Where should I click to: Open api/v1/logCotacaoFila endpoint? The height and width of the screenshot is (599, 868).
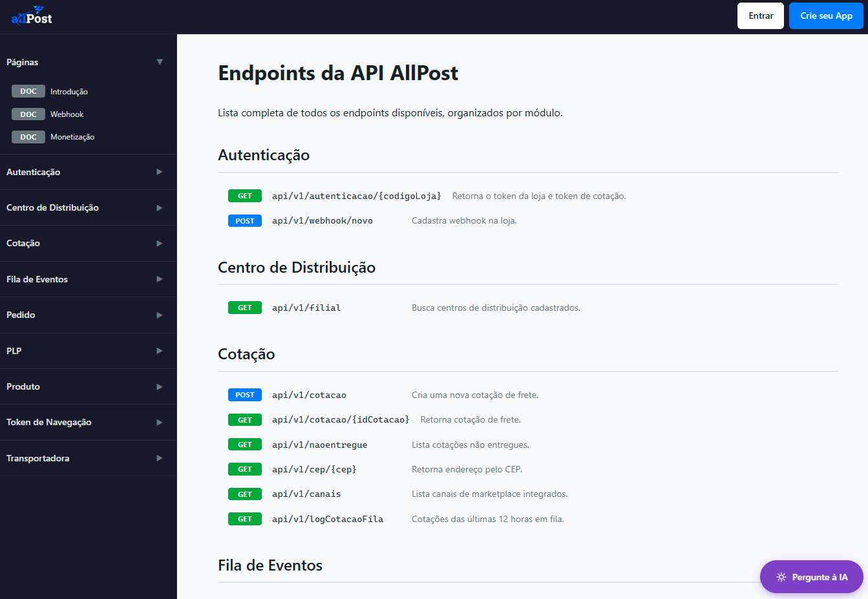tap(328, 519)
